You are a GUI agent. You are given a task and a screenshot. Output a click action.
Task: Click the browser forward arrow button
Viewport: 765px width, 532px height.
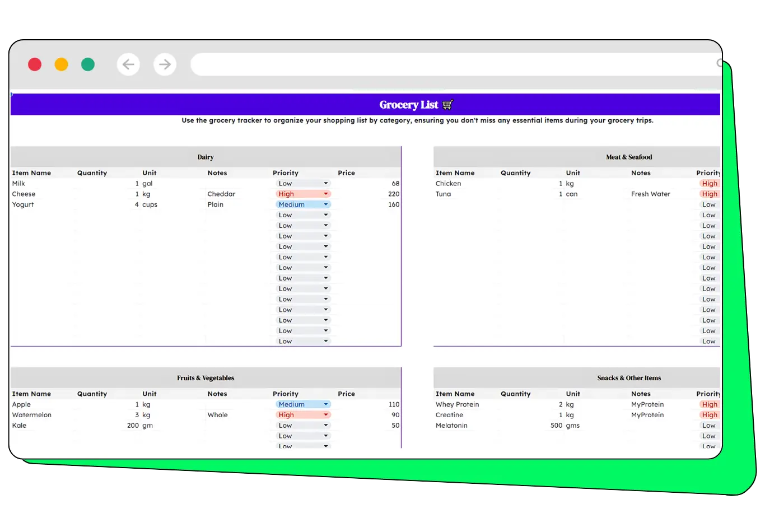point(165,64)
